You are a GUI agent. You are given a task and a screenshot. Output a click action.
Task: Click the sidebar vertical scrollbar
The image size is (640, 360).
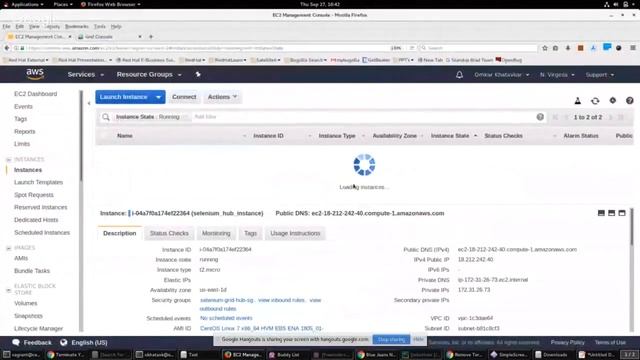81,136
